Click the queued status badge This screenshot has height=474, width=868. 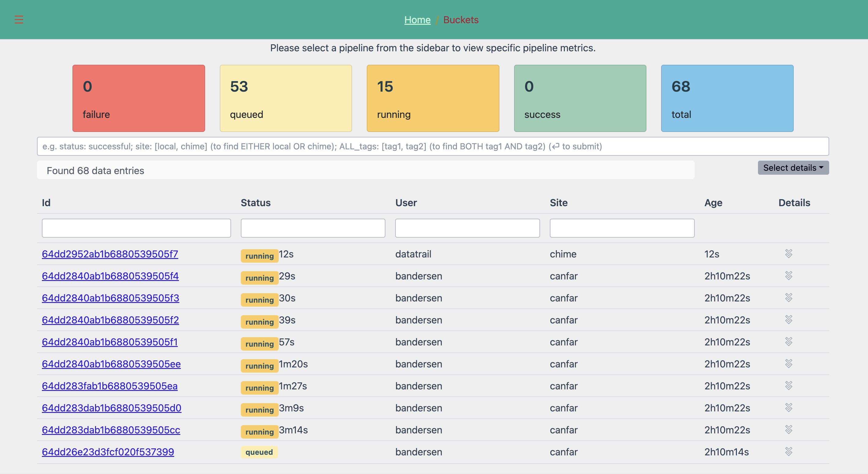click(x=259, y=452)
